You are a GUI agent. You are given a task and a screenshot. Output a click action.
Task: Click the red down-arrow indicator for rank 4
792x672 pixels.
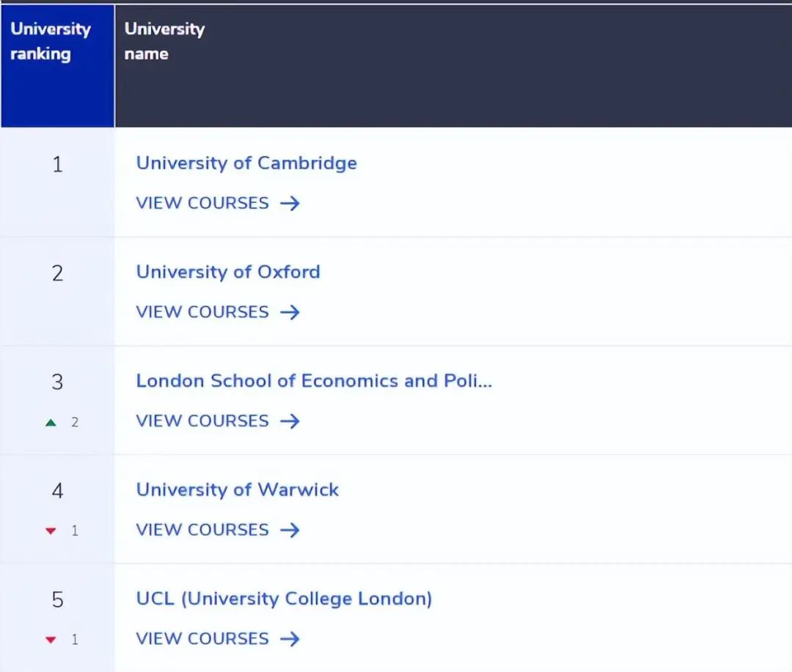(x=50, y=530)
